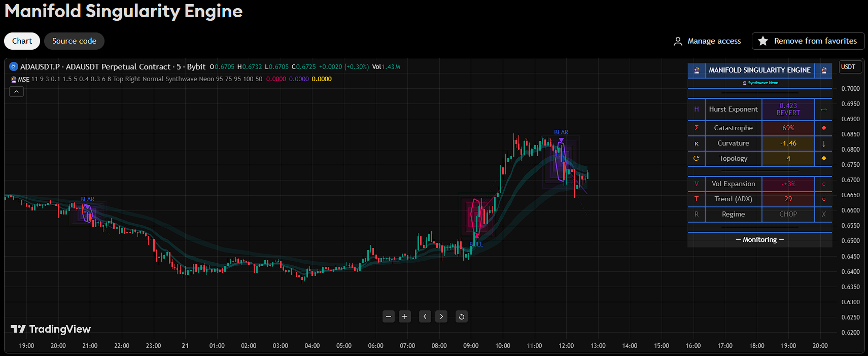
Task: Click the Trend (ADX) value 29
Action: point(788,199)
